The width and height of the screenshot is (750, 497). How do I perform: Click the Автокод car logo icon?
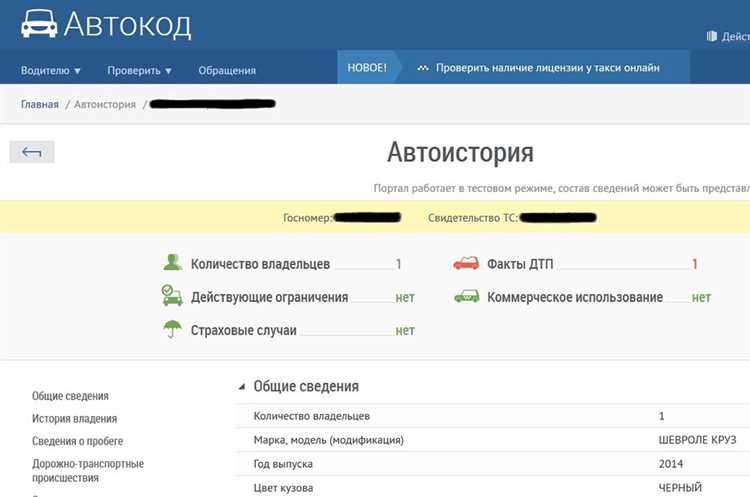[x=39, y=23]
